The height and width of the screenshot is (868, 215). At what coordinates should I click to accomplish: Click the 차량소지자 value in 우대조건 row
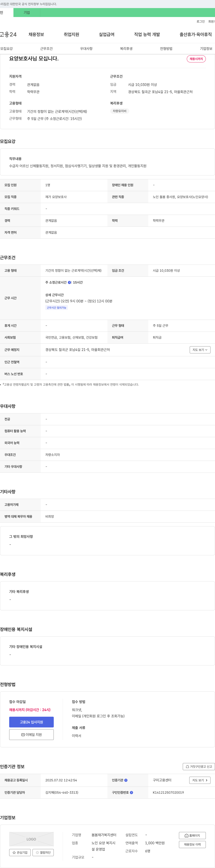[x=53, y=455]
